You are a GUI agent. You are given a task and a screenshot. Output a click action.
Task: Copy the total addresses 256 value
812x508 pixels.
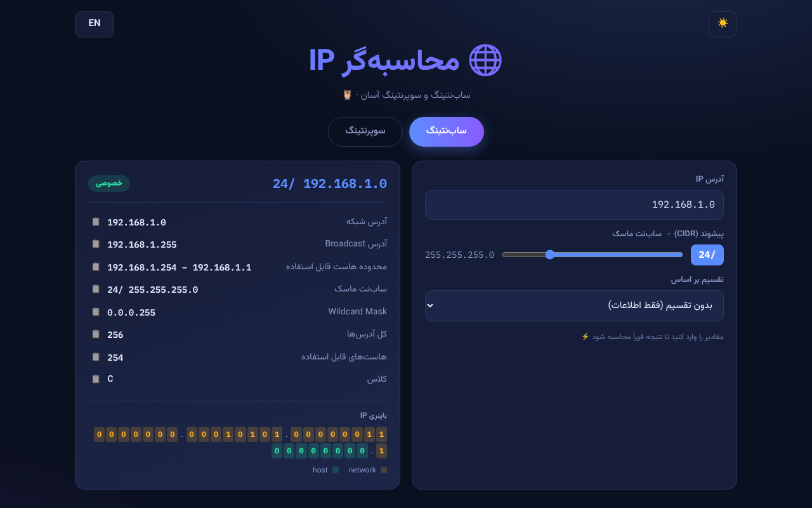pyautogui.click(x=96, y=334)
